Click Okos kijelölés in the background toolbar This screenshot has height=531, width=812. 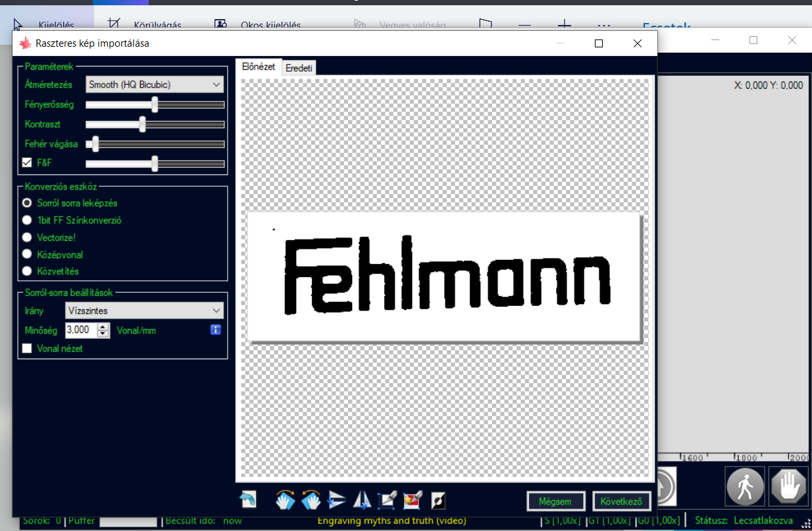pyautogui.click(x=257, y=25)
